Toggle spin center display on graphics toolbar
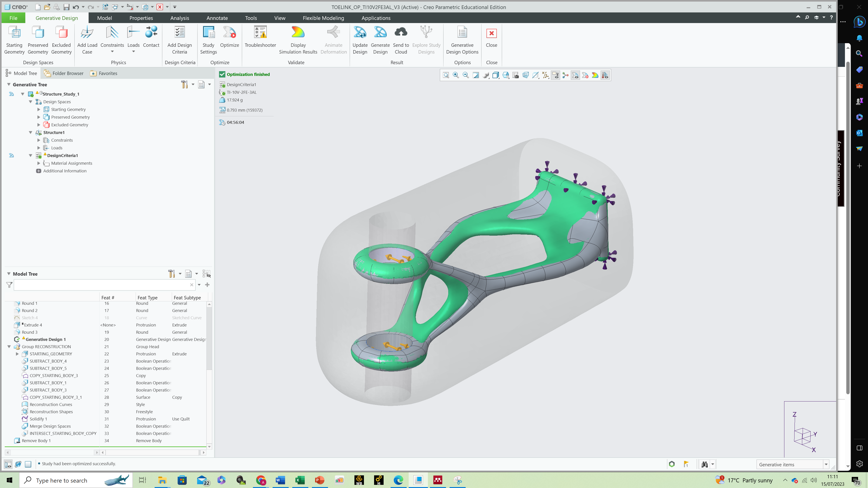868x488 pixels. (x=565, y=75)
